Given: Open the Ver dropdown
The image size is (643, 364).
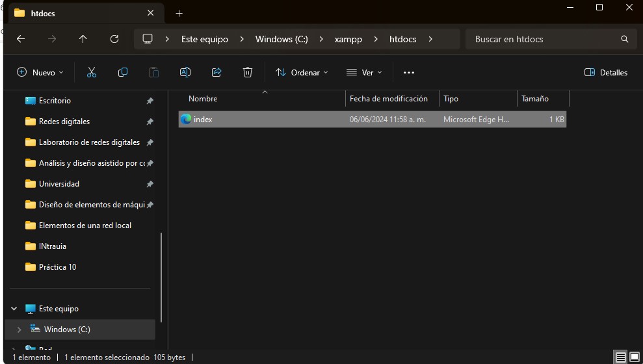Looking at the screenshot, I should click(x=364, y=73).
